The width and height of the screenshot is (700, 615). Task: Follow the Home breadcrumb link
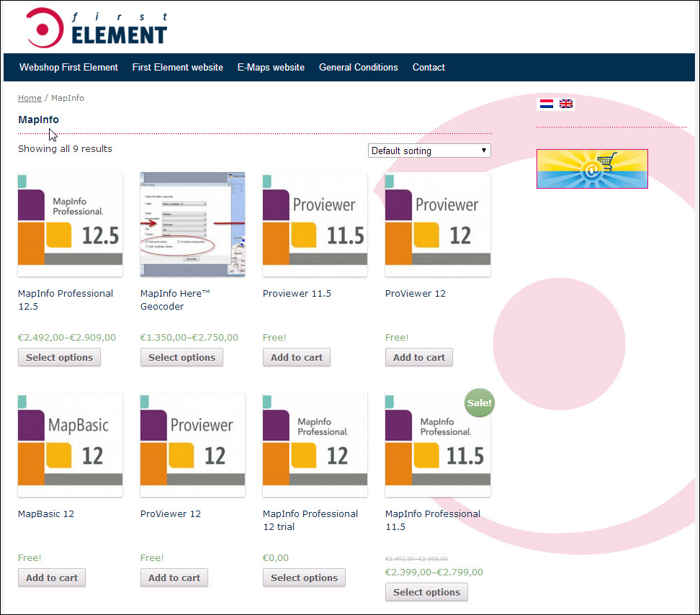coord(30,98)
